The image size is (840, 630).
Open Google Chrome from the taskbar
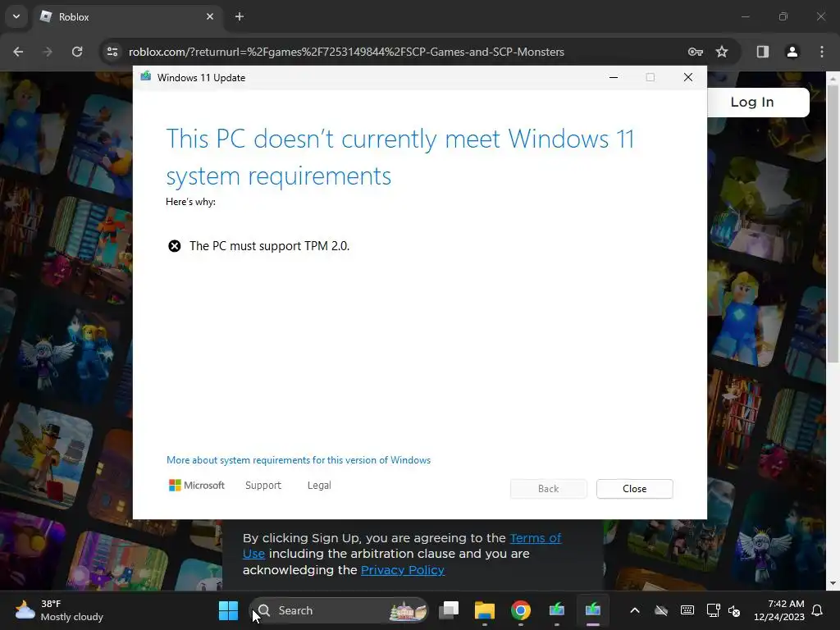(521, 610)
